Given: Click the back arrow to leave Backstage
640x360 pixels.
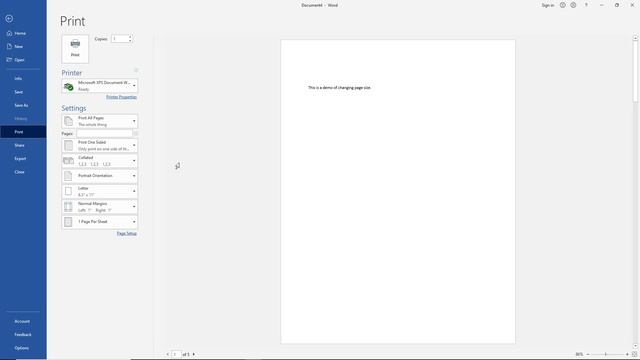Looking at the screenshot, I should [9, 19].
